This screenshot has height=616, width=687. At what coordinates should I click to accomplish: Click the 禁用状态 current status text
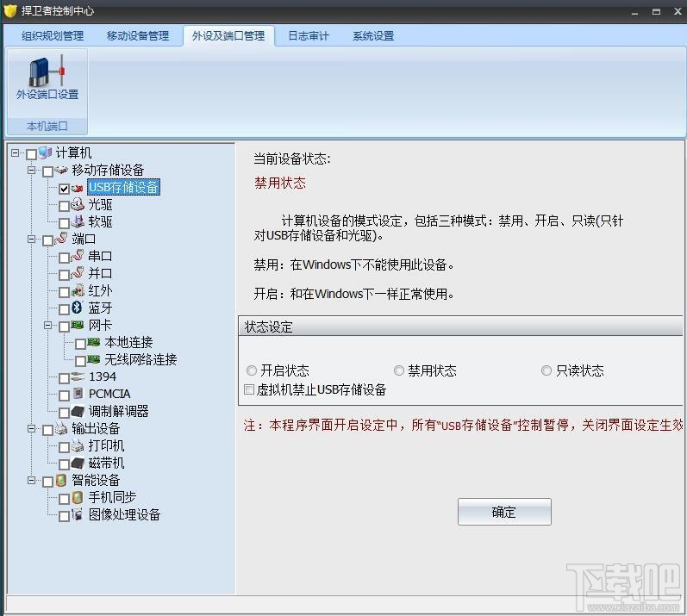[x=280, y=183]
